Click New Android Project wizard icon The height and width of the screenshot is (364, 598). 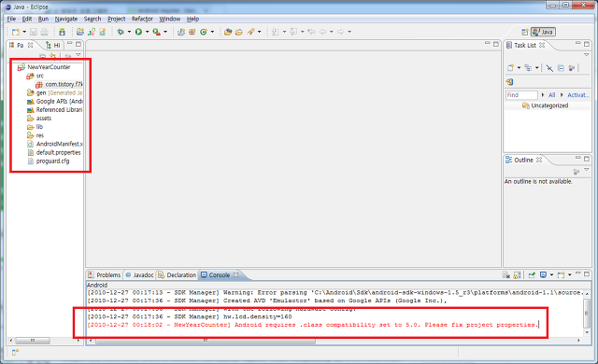80,32
